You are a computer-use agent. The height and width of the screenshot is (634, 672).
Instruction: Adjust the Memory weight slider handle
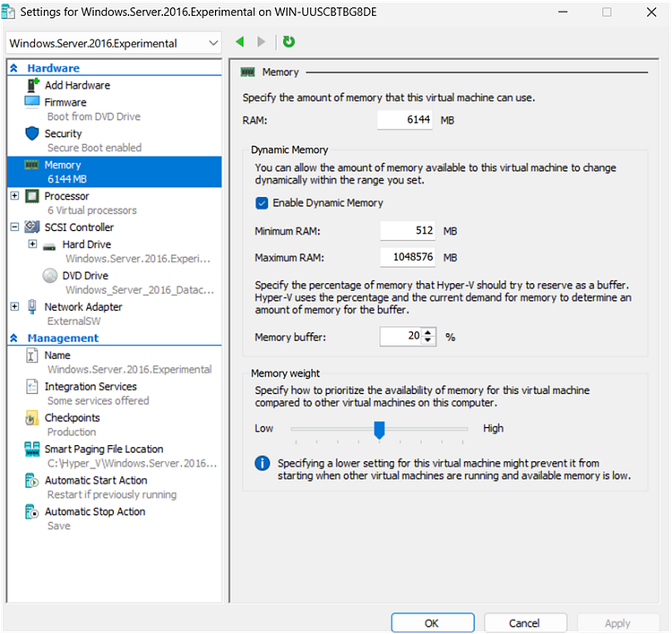click(x=379, y=430)
